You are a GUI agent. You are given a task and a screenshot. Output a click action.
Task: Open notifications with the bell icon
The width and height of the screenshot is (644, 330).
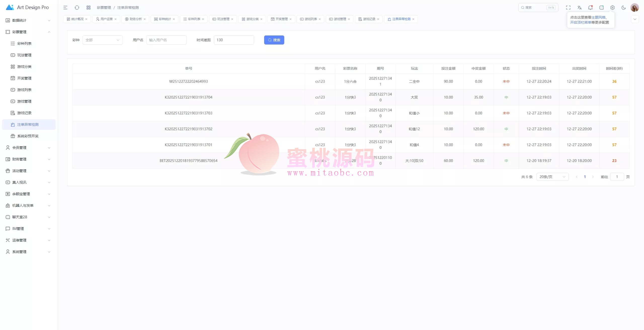[x=590, y=8]
